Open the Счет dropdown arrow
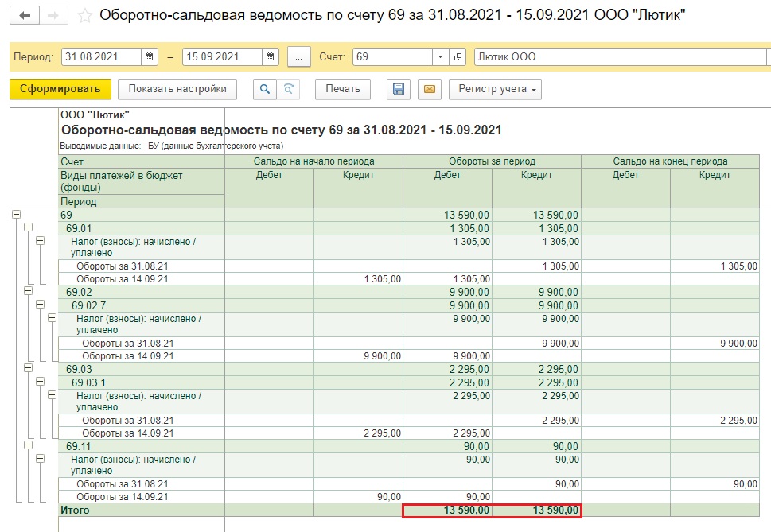Screen dimensions: 771x532 coord(441,57)
